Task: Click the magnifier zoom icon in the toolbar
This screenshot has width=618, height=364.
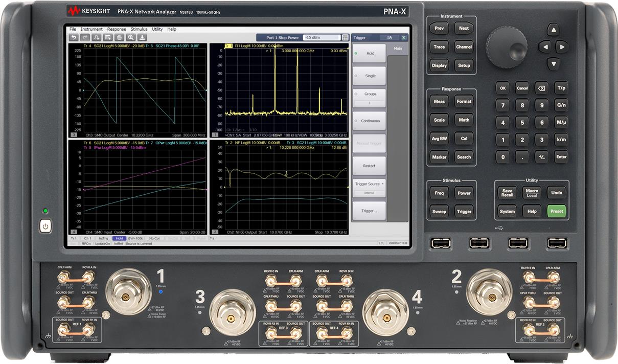Action: (131, 37)
